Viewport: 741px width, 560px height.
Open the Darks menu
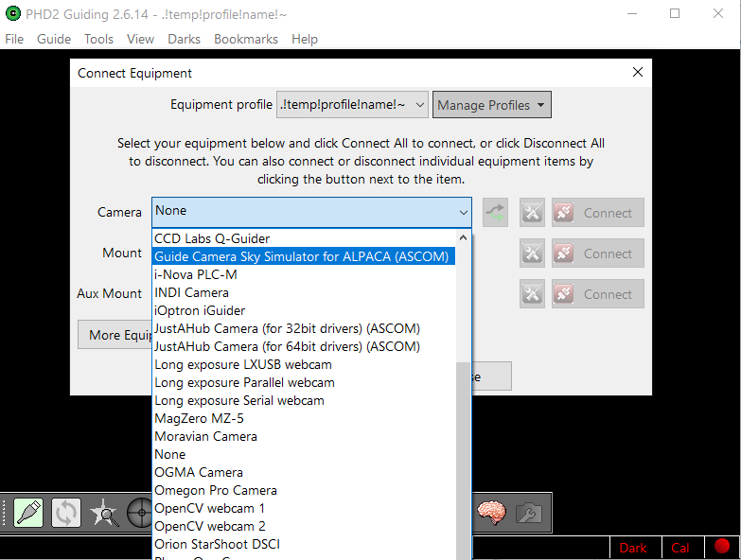click(x=184, y=39)
